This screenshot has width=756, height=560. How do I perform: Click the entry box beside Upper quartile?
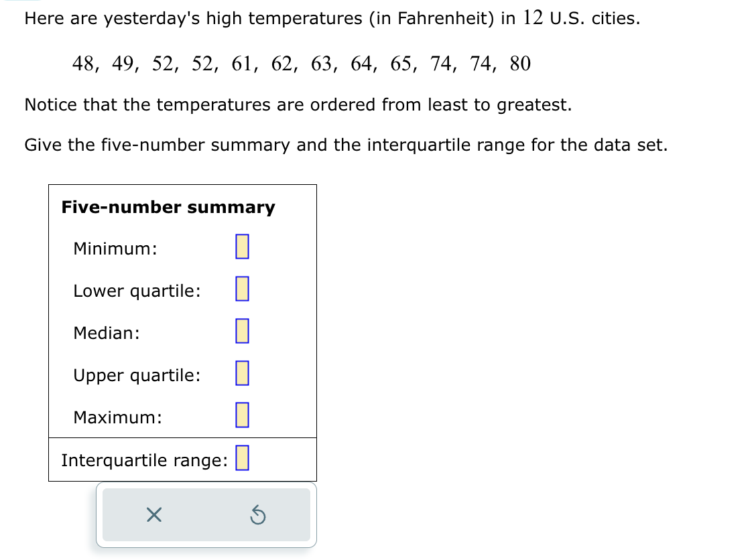(x=241, y=373)
